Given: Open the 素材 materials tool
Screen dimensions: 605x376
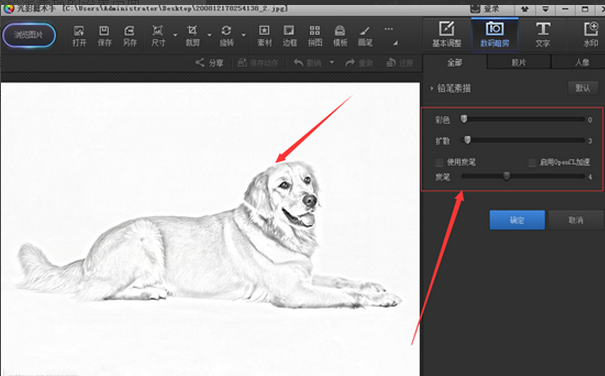Looking at the screenshot, I should click(264, 36).
